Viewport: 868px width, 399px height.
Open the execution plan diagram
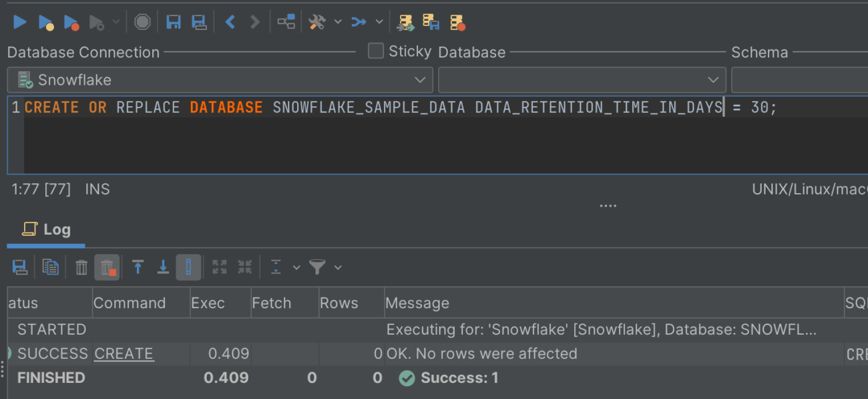click(x=286, y=21)
